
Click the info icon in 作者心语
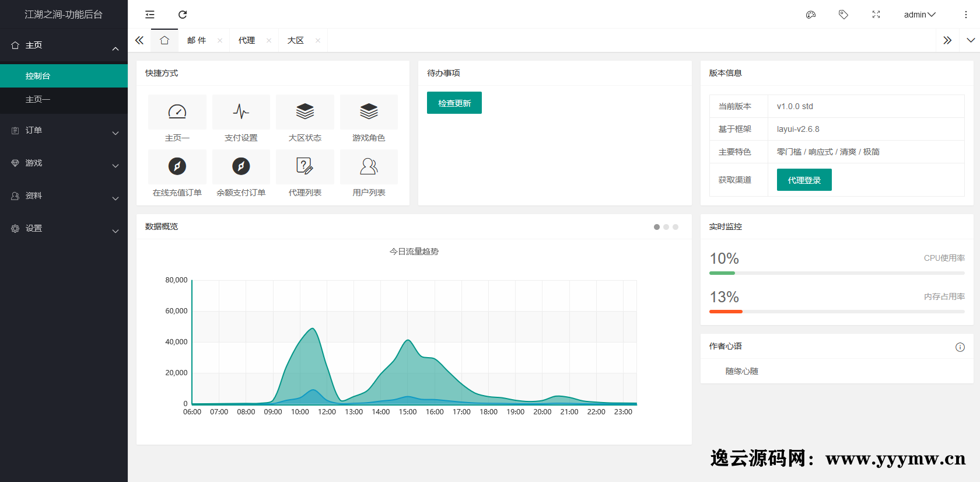coord(960,347)
